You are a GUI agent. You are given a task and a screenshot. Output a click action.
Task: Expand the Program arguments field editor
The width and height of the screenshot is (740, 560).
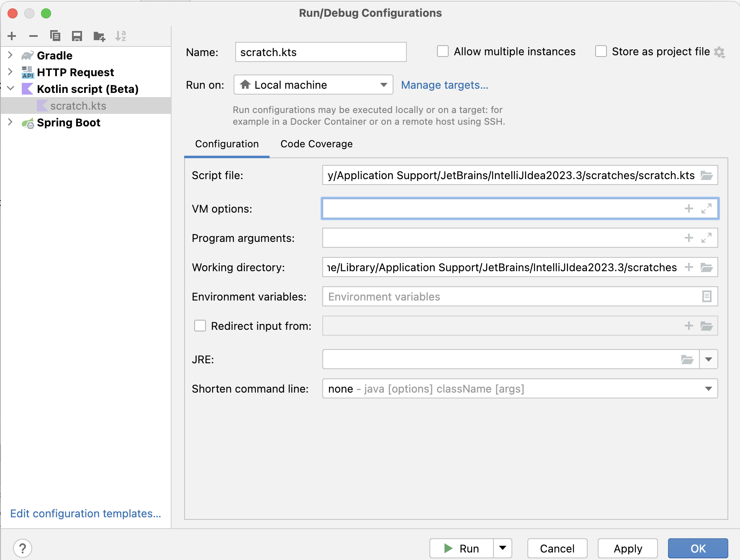(x=707, y=238)
